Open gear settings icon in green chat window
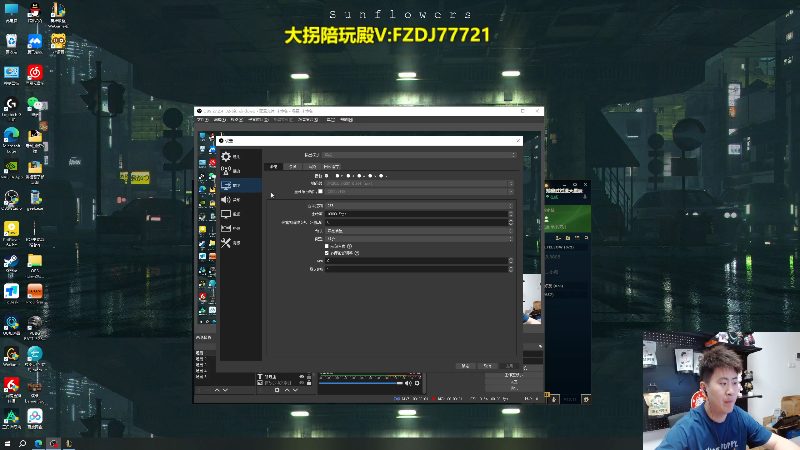Viewport: 800px width, 450px height. pos(586,399)
